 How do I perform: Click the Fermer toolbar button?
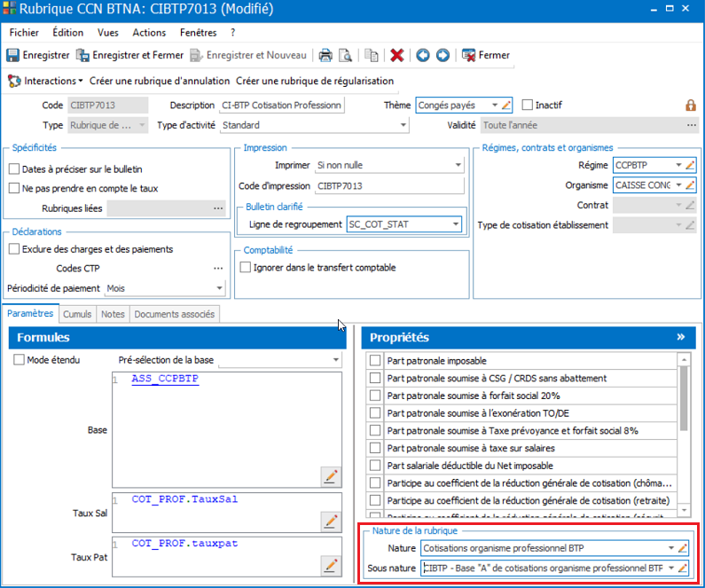coord(486,55)
